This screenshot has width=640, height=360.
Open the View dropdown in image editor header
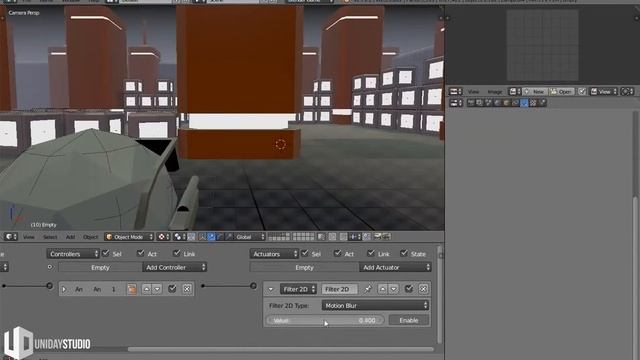click(603, 92)
